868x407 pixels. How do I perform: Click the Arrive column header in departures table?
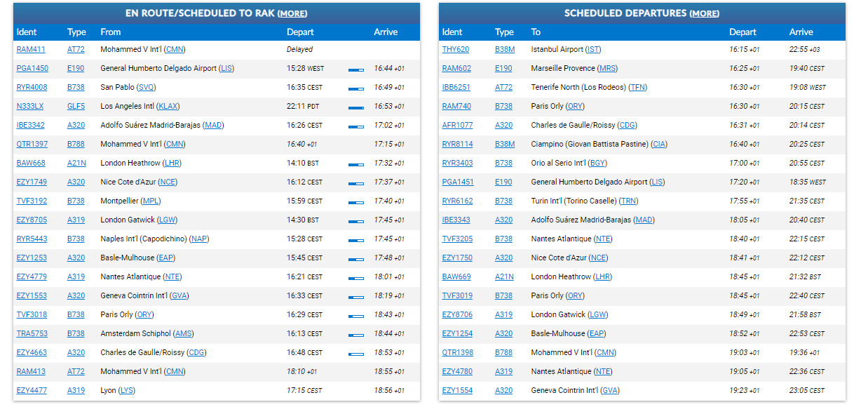(801, 32)
